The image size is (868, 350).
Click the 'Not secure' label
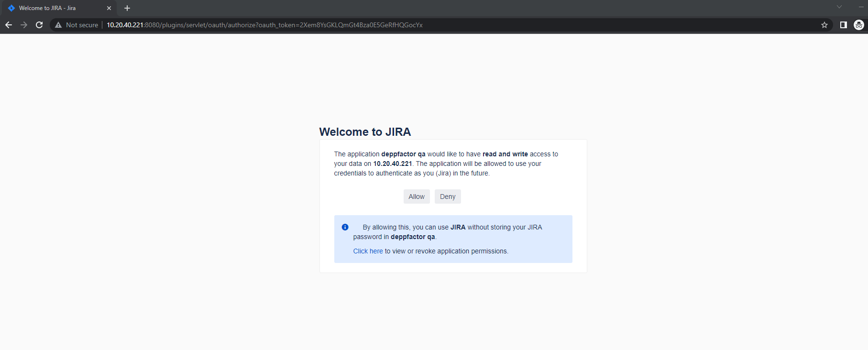tap(82, 25)
